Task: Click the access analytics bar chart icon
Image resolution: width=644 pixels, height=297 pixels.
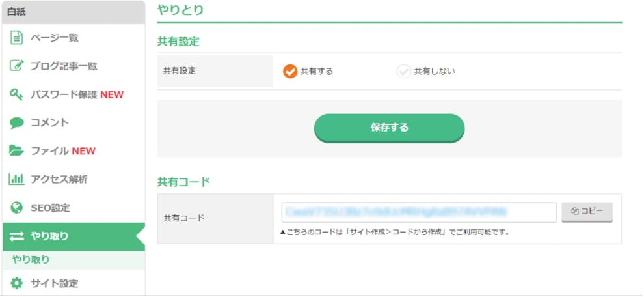Action: click(16, 179)
